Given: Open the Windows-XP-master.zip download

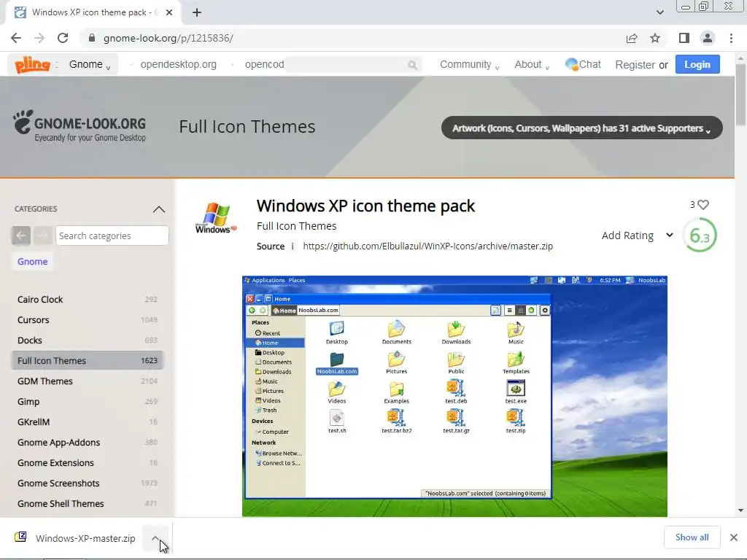Looking at the screenshot, I should (85, 538).
